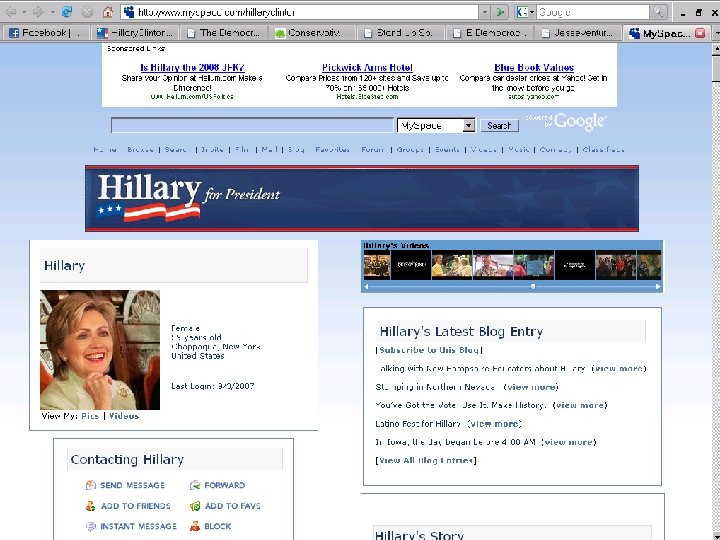Open the Browse navigation link

click(140, 150)
